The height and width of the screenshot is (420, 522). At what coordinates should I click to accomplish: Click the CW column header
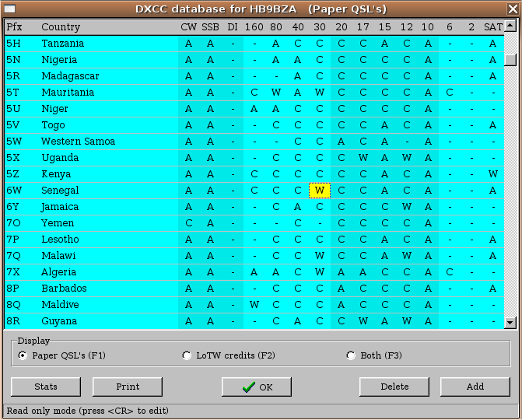(x=188, y=26)
